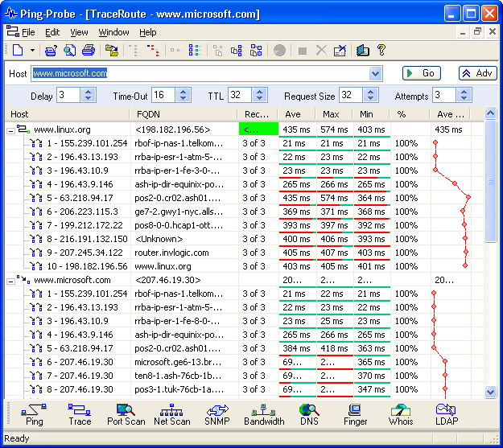This screenshot has width=503, height=448.
Task: Sort by the FQDN column header
Action: click(183, 114)
